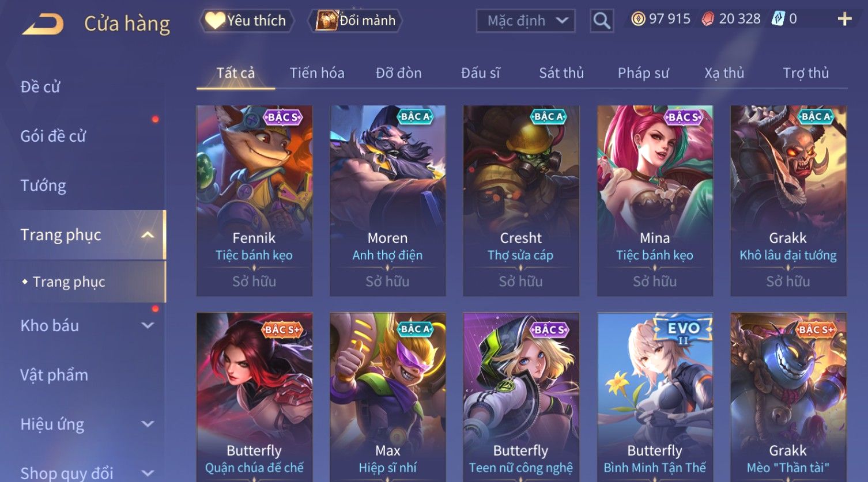The width and height of the screenshot is (868, 482).
Task: Expand the Hiệu ứng sidebar section
Action: click(148, 424)
